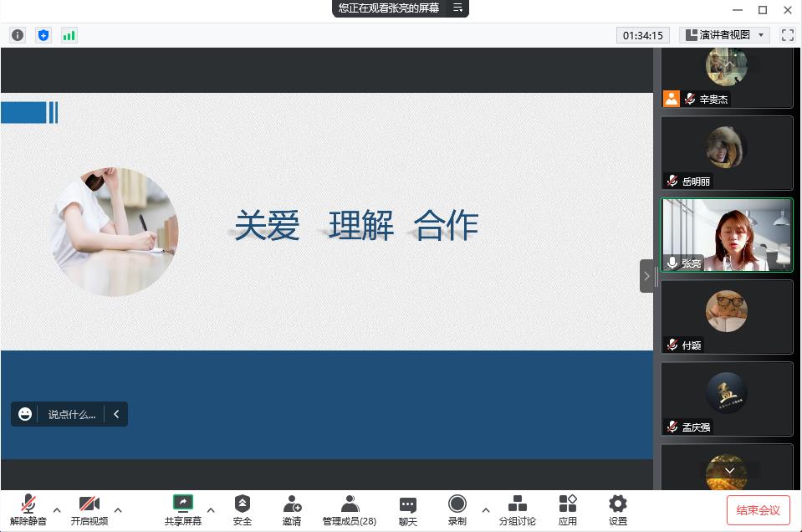Select 张亮 speaker video tile
Image resolution: width=802 pixels, height=532 pixels.
click(x=727, y=235)
